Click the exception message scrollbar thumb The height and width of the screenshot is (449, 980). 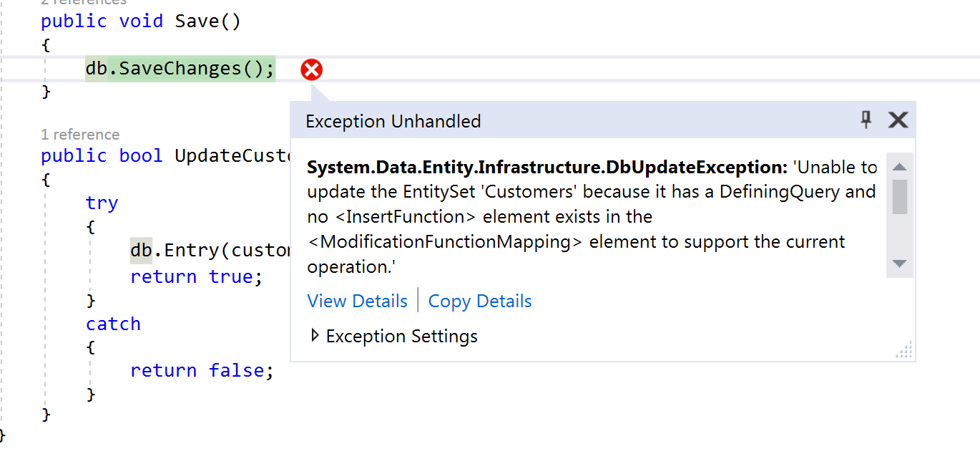pyautogui.click(x=900, y=197)
